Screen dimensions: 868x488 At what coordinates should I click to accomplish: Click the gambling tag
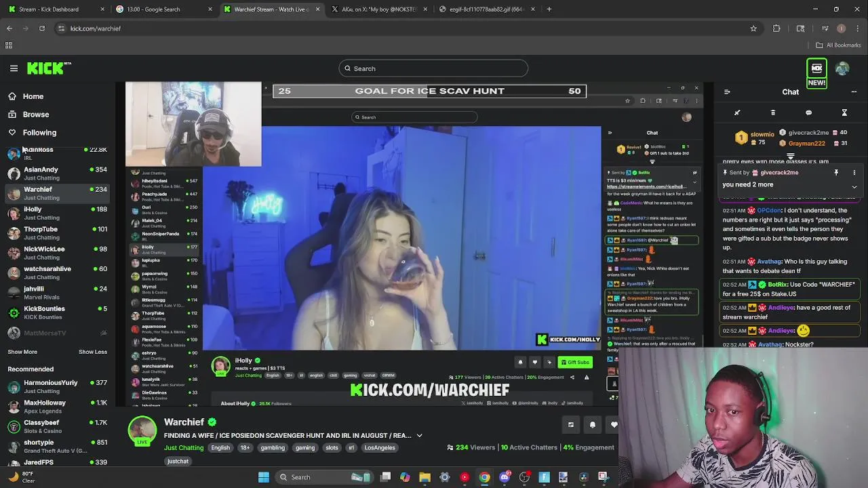click(273, 448)
